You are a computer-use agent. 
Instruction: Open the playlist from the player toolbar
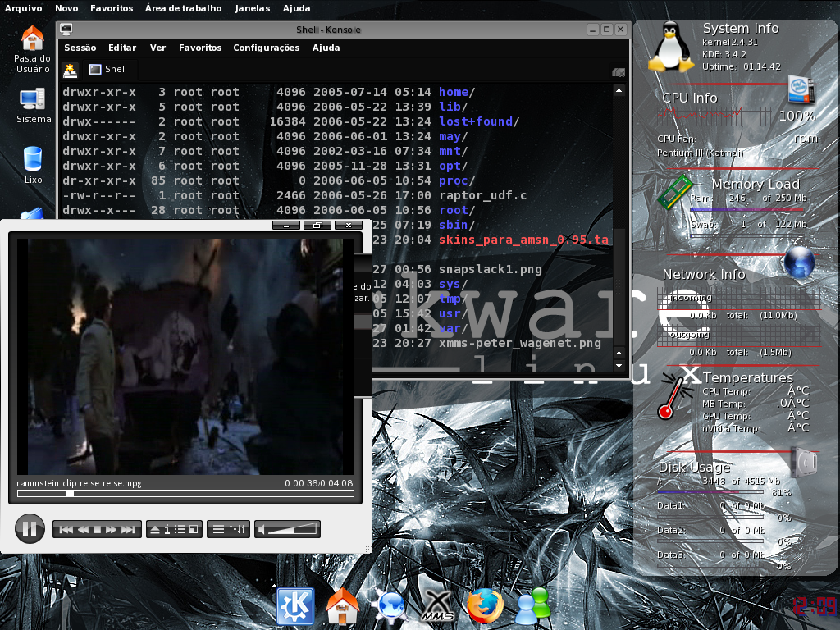point(180,530)
